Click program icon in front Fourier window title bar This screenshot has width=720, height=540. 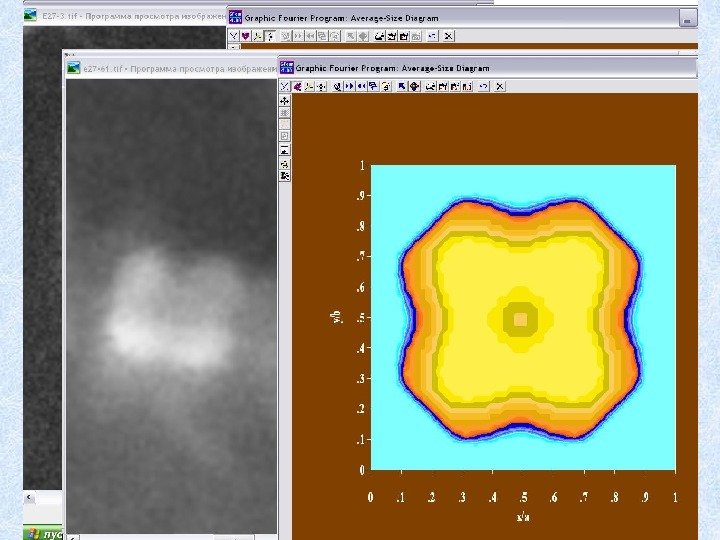point(287,68)
